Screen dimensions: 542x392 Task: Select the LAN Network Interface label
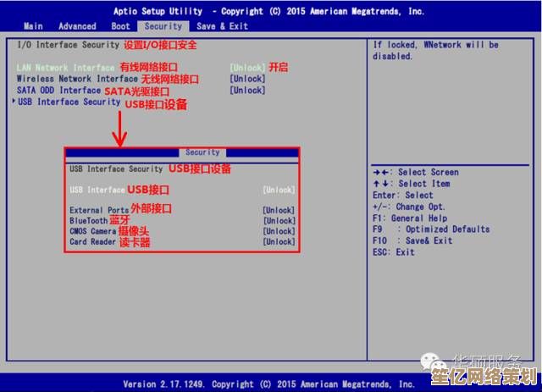click(x=65, y=68)
